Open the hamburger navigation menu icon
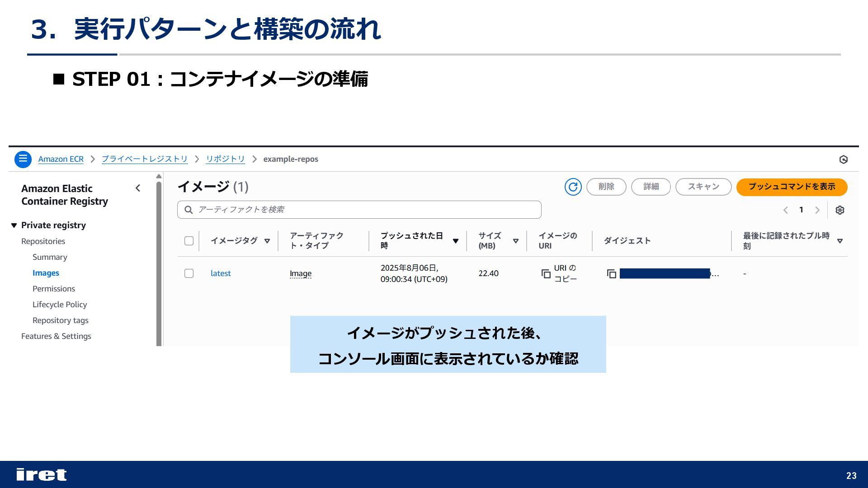The height and width of the screenshot is (488, 868). pyautogui.click(x=23, y=159)
